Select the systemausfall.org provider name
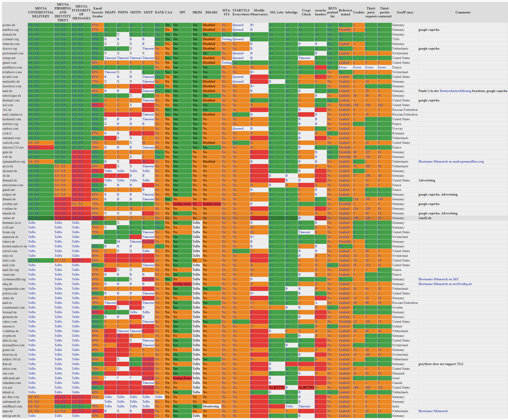 click(14, 279)
